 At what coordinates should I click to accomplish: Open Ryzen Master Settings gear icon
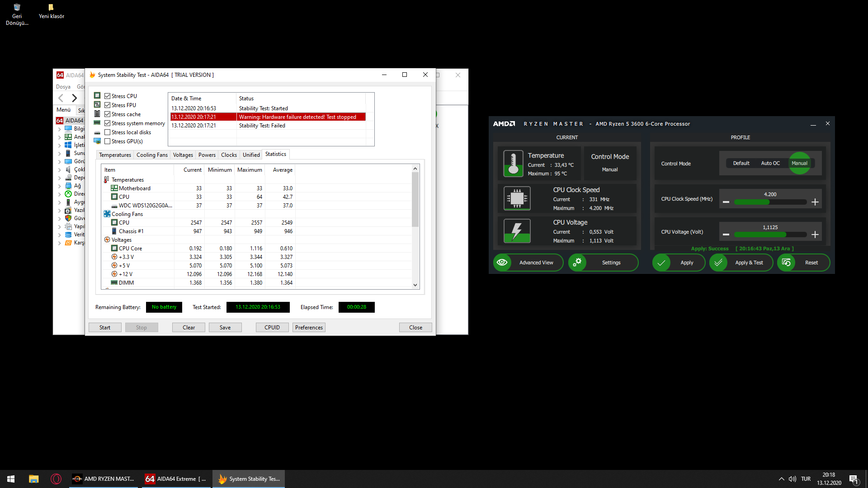click(x=577, y=263)
